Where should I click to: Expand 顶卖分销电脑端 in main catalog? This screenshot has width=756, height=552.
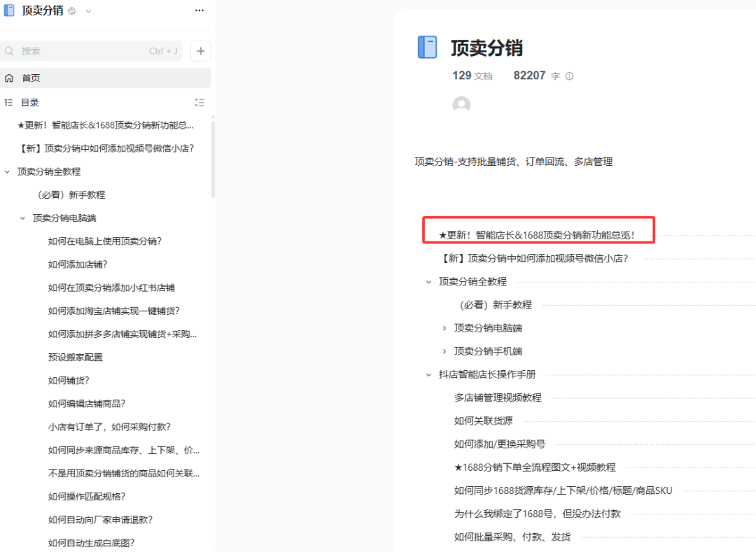pyautogui.click(x=444, y=328)
